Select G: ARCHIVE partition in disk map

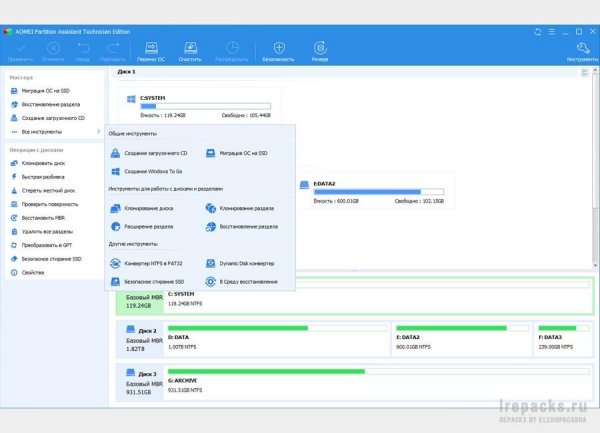(378, 383)
